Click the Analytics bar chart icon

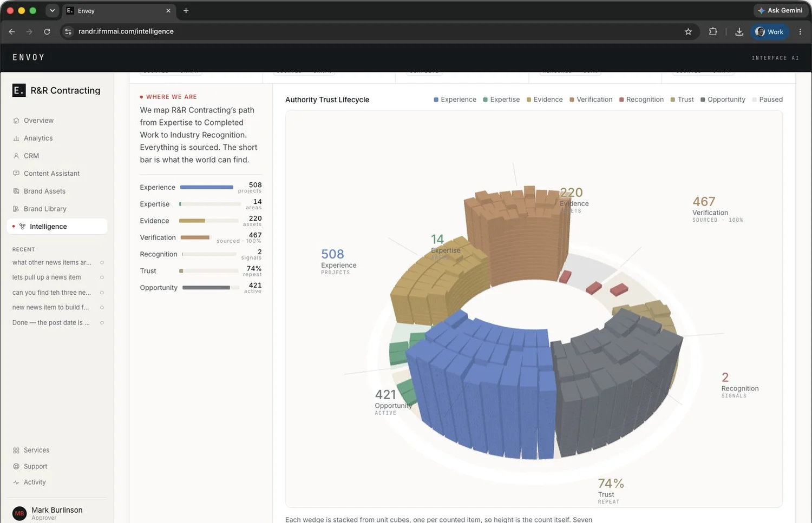(16, 138)
